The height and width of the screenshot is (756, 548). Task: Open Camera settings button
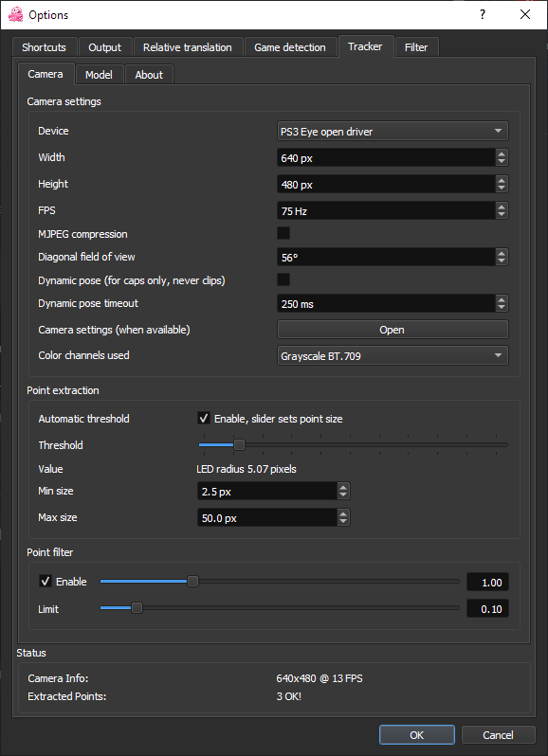(393, 330)
